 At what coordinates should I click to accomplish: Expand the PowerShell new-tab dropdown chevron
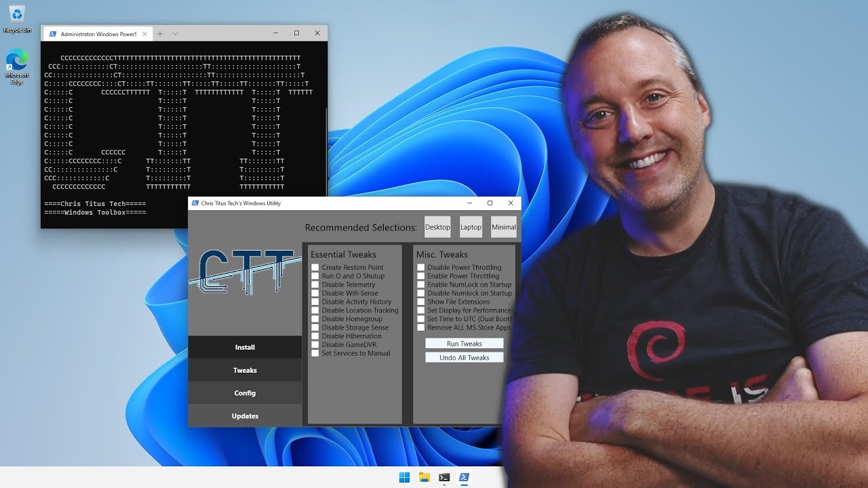point(175,33)
